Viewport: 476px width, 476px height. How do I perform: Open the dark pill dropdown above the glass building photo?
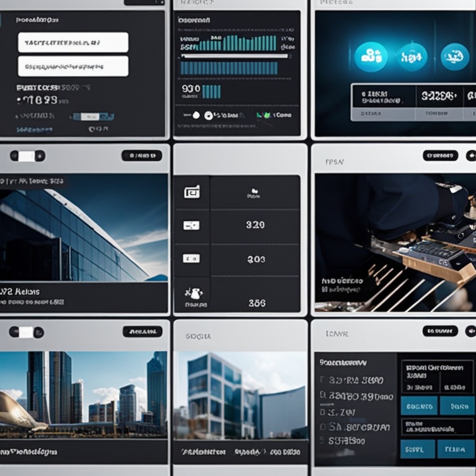point(141,156)
